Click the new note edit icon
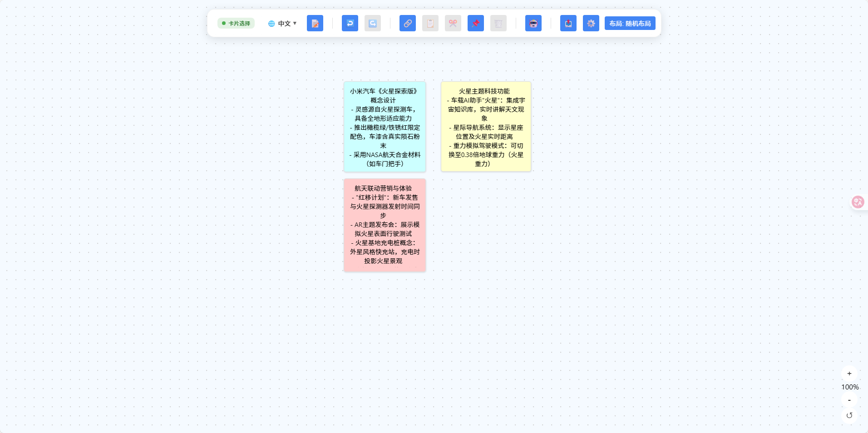Screen dimensions: 868x433 point(315,23)
